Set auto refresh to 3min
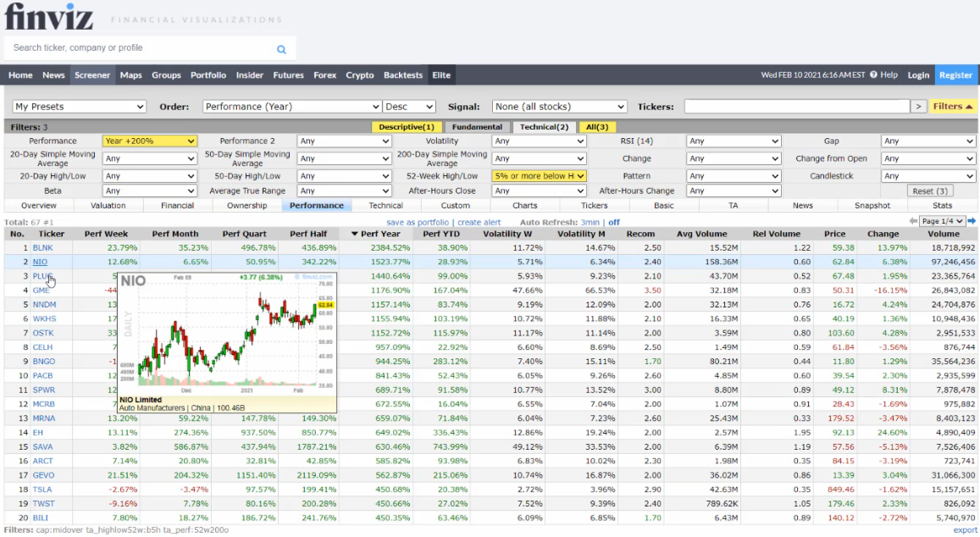The width and height of the screenshot is (980, 537). [590, 222]
